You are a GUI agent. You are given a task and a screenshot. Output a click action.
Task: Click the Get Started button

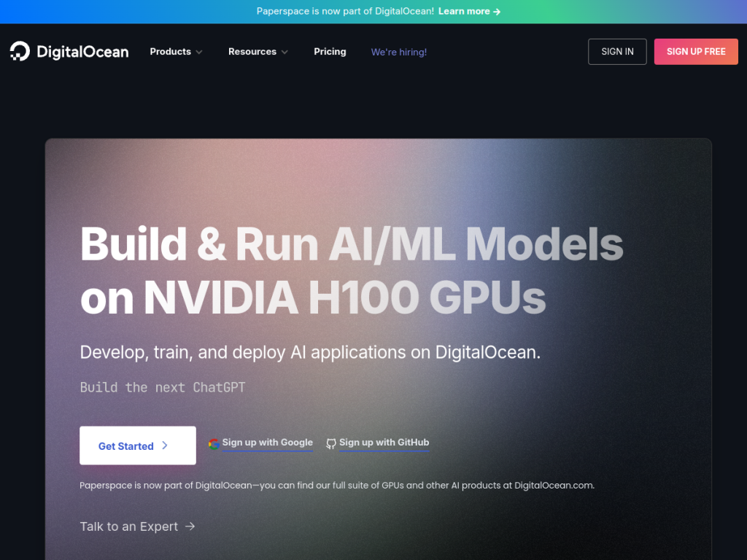click(x=138, y=446)
